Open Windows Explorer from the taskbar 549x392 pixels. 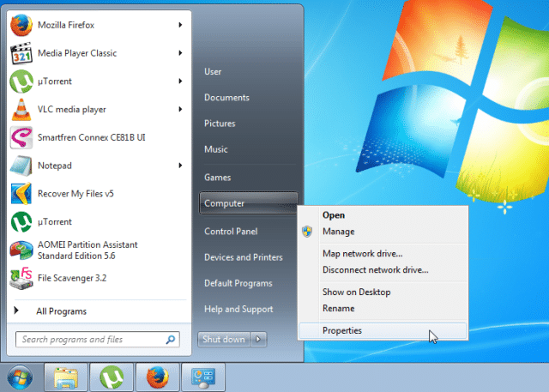(x=66, y=377)
